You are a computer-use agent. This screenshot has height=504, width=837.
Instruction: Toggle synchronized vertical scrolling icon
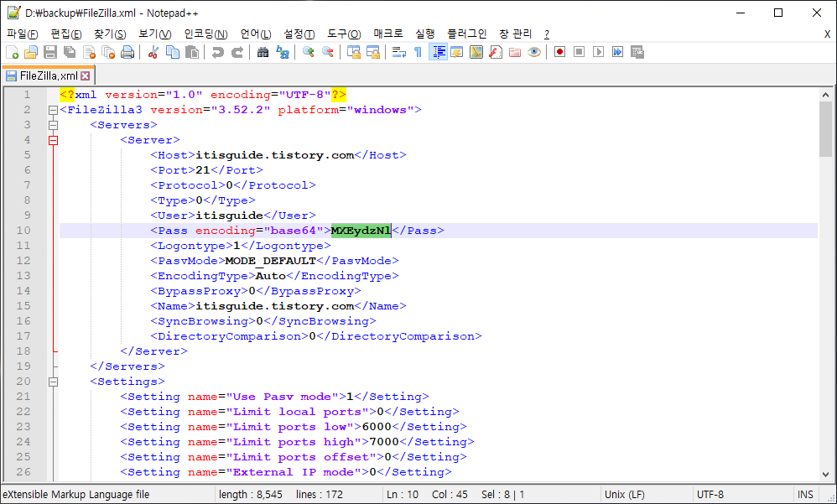click(353, 52)
